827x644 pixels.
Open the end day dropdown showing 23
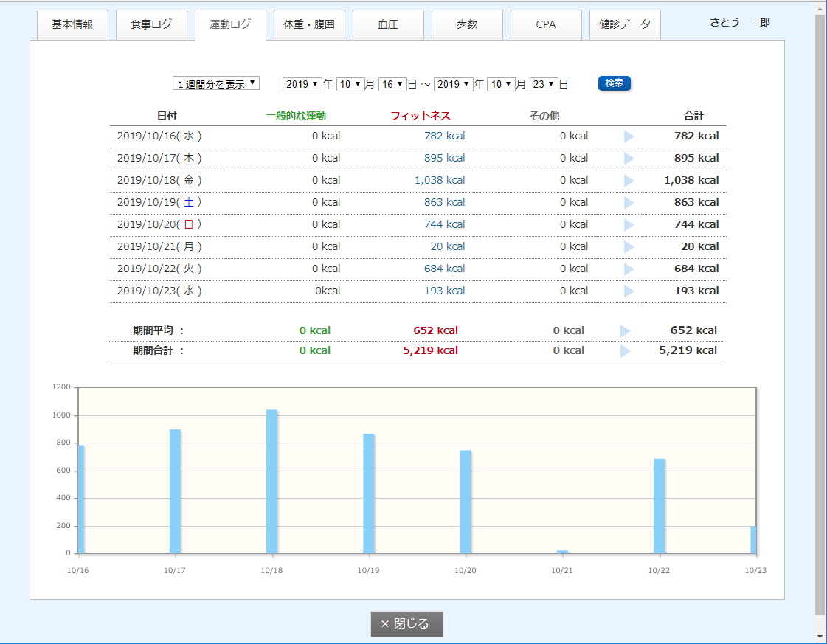tap(544, 84)
